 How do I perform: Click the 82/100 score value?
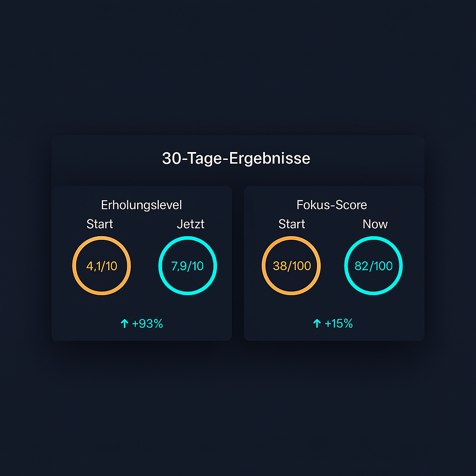[373, 266]
